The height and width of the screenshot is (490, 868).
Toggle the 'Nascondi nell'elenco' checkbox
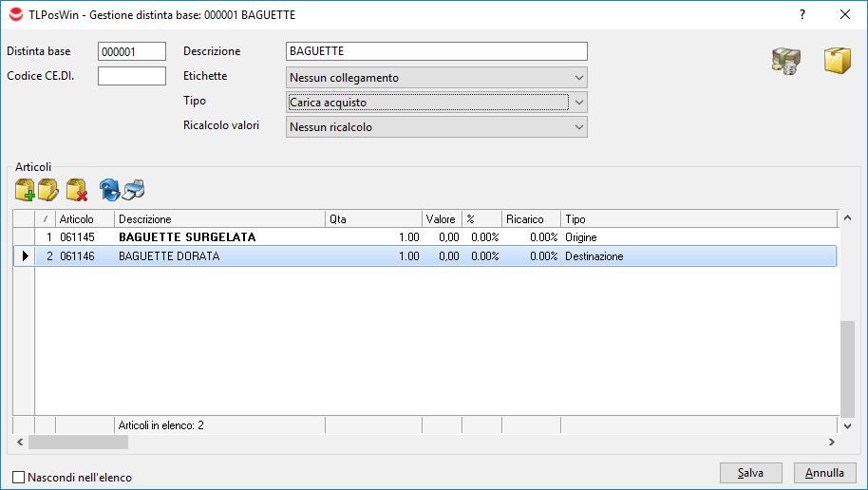click(x=19, y=478)
